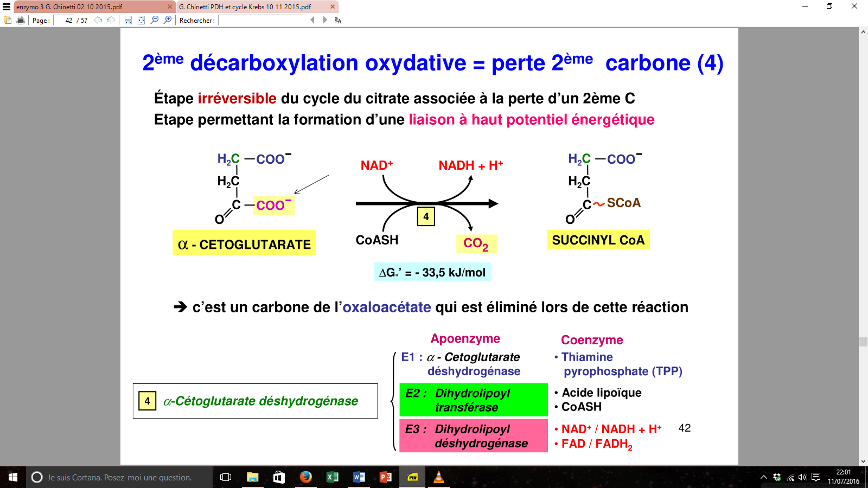Viewport: 868px width, 488px height.
Task: Zoom in with the magnifier plus icon
Action: pos(168,20)
